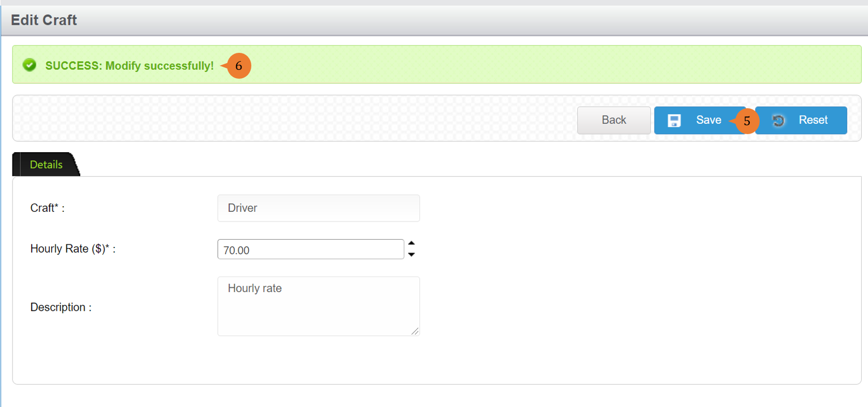
Task: Click the 'Description :' label
Action: [x=61, y=308]
